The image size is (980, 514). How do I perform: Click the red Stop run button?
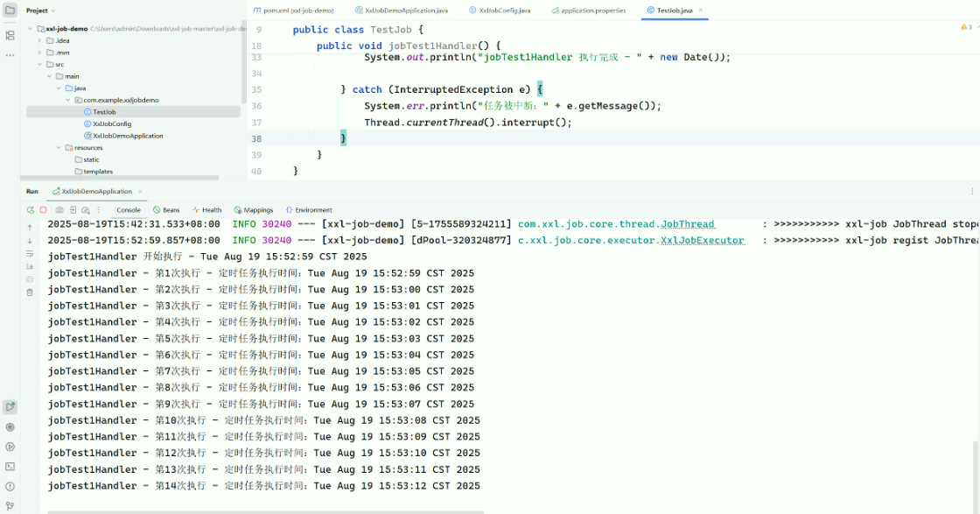click(43, 210)
